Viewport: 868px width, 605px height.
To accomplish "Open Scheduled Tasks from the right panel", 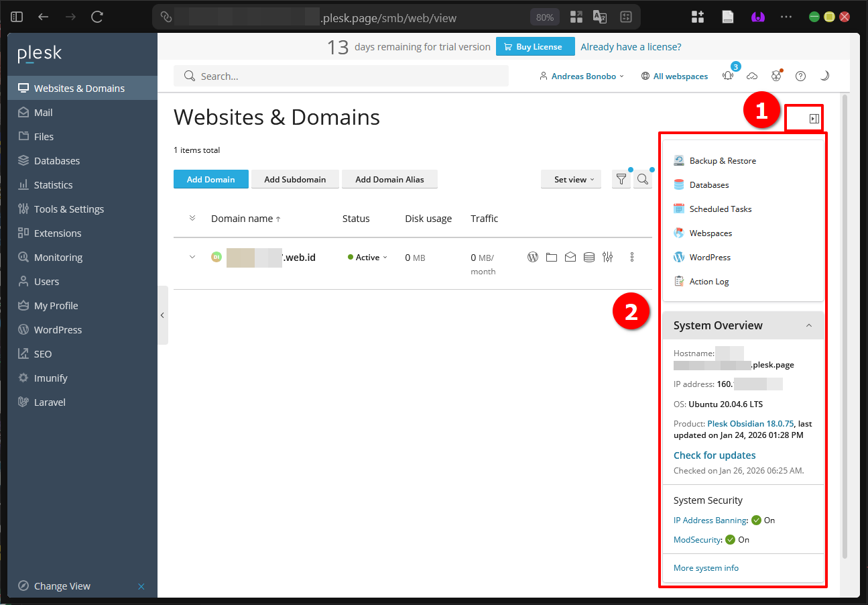I will [x=720, y=209].
